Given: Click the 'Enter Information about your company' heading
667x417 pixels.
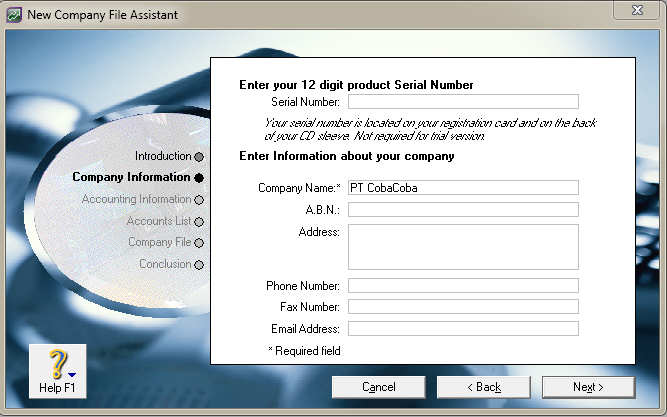Looking at the screenshot, I should (x=347, y=156).
